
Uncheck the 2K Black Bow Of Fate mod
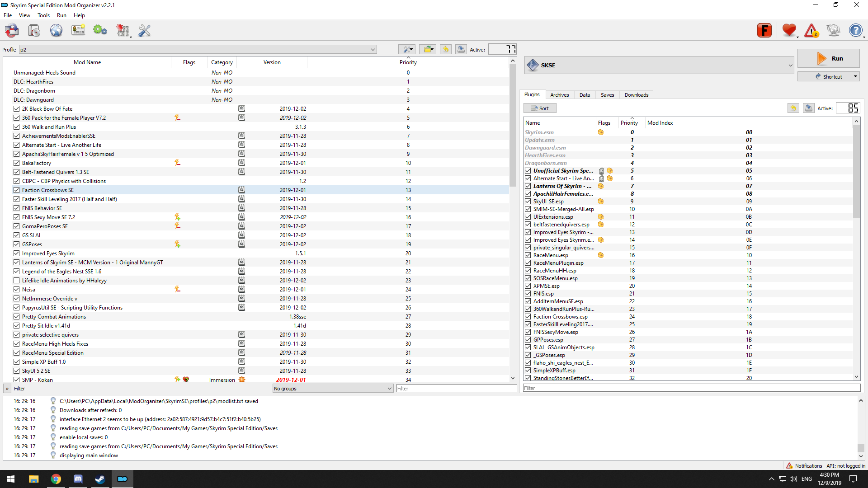coord(17,109)
